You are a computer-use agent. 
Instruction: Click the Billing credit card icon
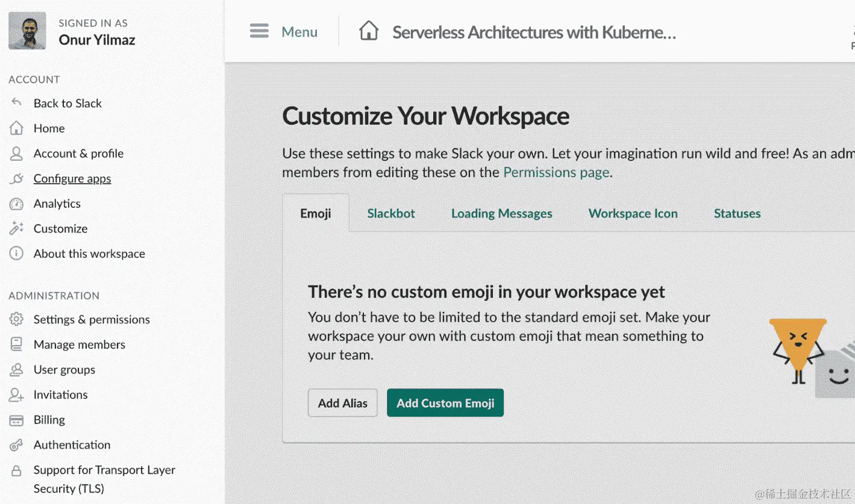click(x=16, y=420)
